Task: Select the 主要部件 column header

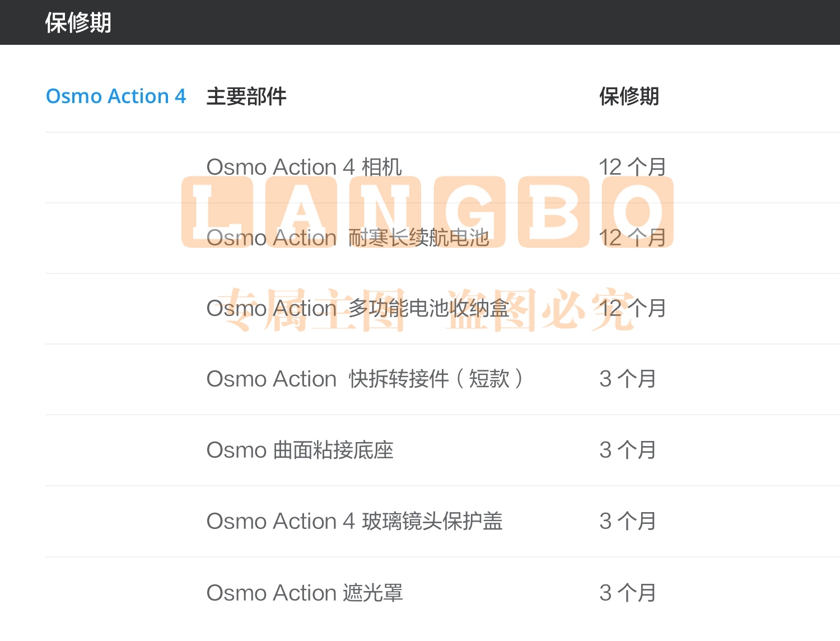Action: (x=246, y=96)
